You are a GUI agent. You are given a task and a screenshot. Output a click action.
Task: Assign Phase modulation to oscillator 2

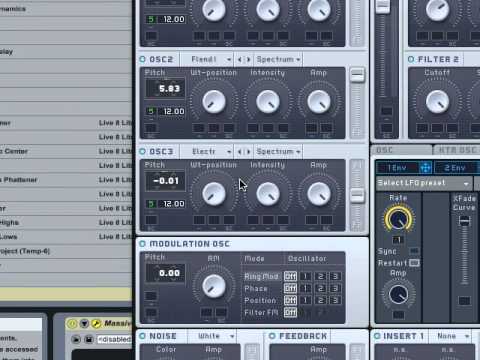(x=320, y=288)
